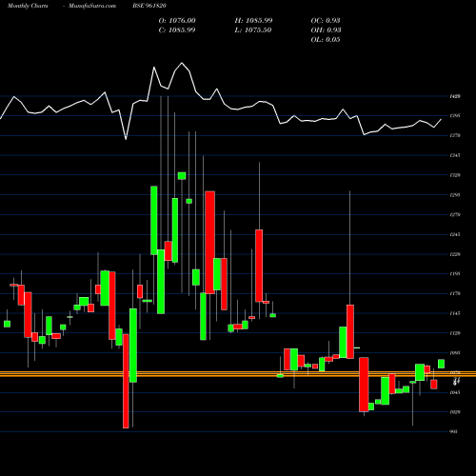This screenshot has height=476, width=476.
Task: Click the "BSE 961820" symbol text
Action: (x=149, y=6)
